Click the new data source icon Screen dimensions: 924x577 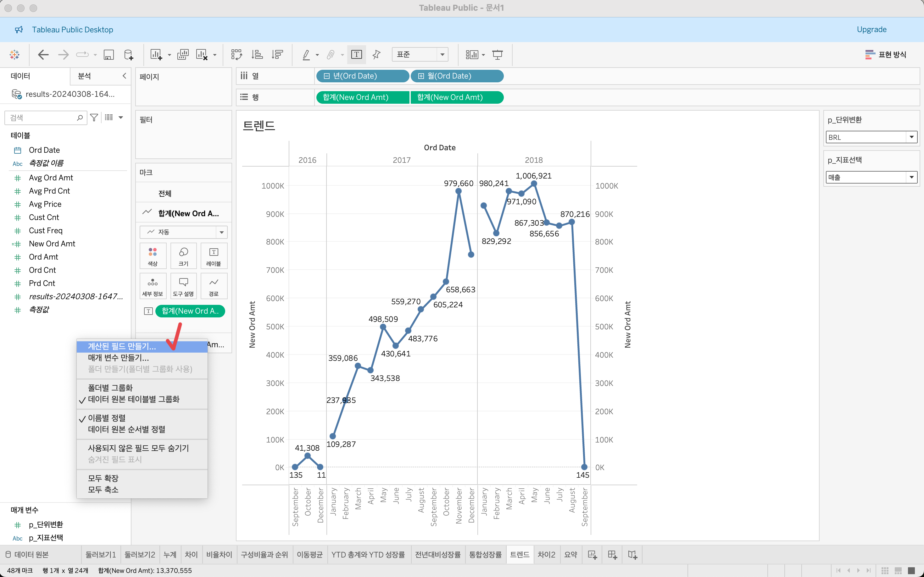point(129,55)
